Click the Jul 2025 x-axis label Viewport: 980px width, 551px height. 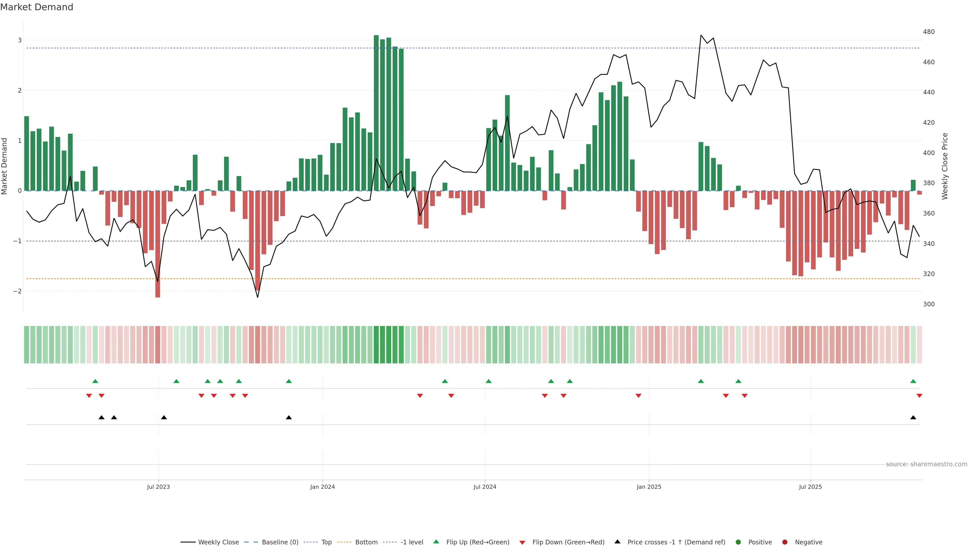(810, 487)
